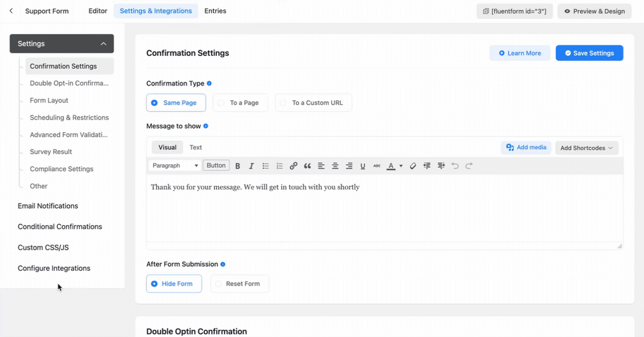This screenshot has height=337, width=644.
Task: Toggle bold formatting in the editor
Action: pyautogui.click(x=237, y=166)
